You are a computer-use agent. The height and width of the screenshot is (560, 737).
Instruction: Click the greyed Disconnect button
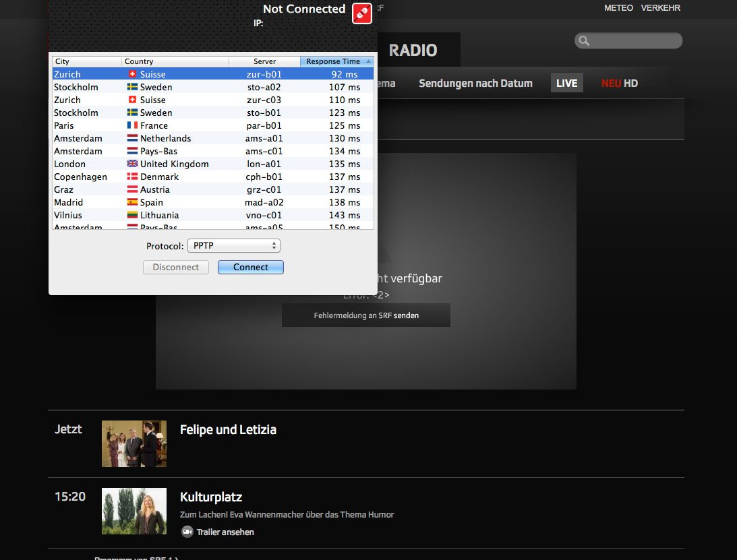tap(176, 267)
